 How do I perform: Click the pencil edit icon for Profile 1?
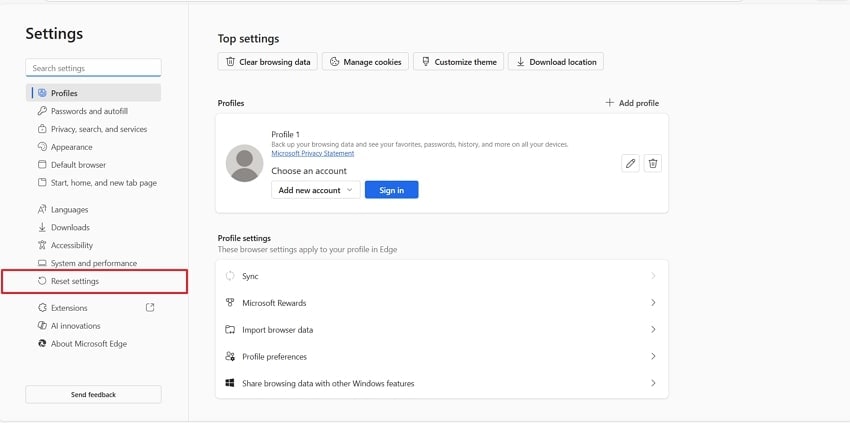tap(630, 163)
